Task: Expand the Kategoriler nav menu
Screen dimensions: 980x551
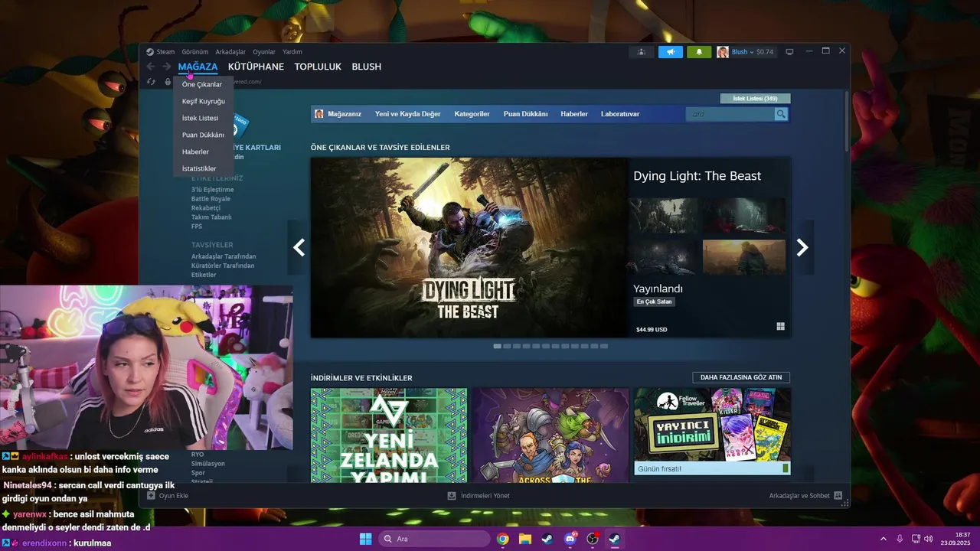Action: click(x=472, y=114)
